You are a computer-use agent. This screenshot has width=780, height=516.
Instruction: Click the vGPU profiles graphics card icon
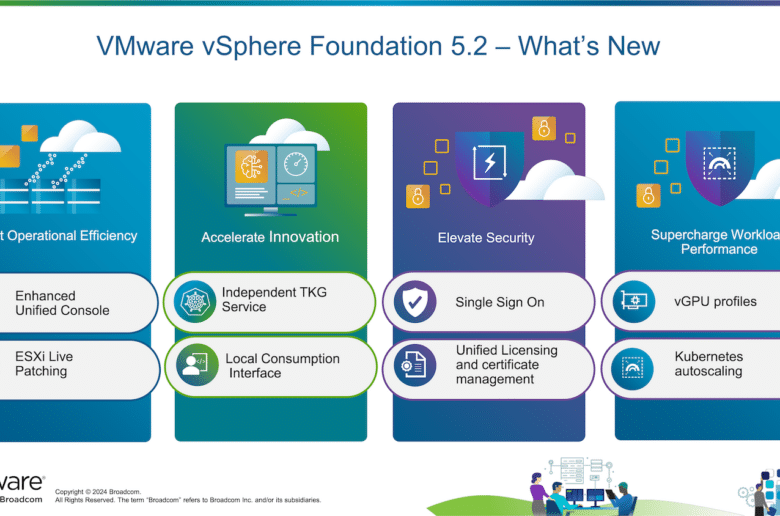pos(634,301)
